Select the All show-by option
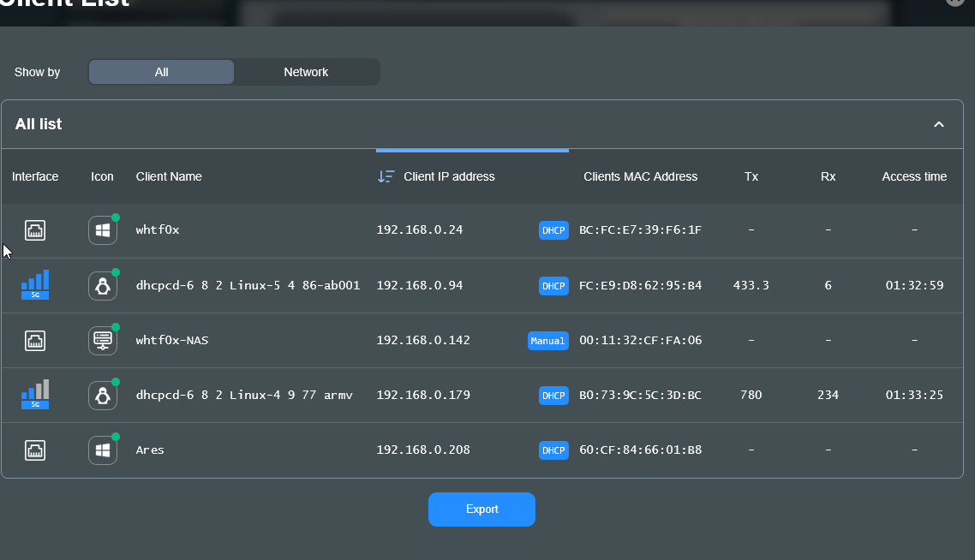975x560 pixels. point(161,72)
